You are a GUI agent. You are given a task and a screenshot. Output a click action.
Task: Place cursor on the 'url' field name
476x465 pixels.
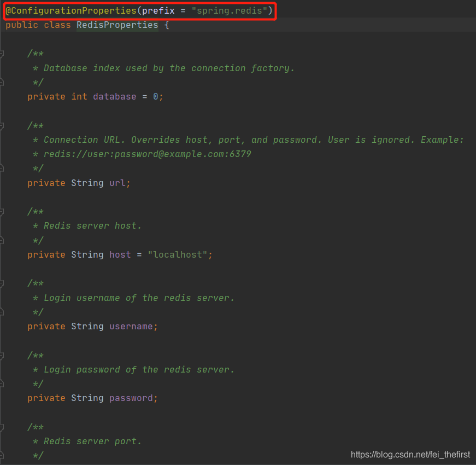pyautogui.click(x=117, y=183)
